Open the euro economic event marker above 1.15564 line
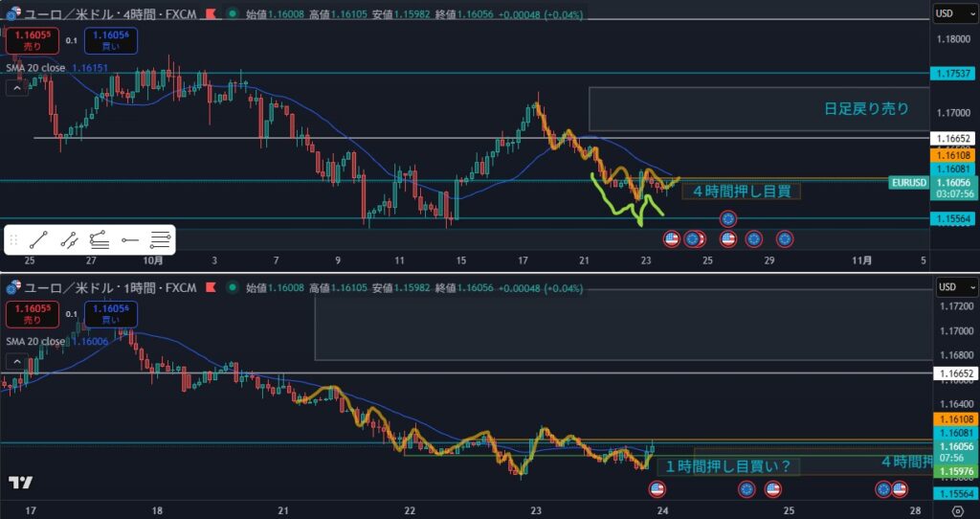The image size is (980, 519). (728, 219)
